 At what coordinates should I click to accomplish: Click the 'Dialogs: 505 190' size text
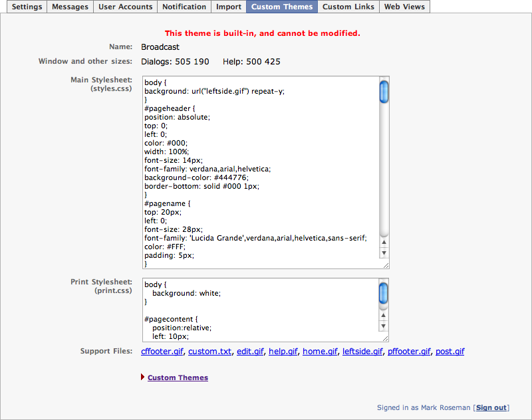(175, 62)
